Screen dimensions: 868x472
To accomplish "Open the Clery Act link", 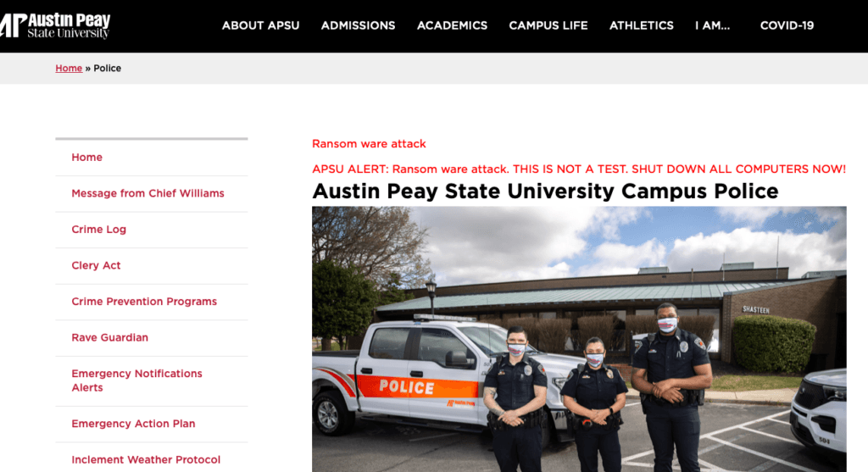I will click(x=96, y=265).
